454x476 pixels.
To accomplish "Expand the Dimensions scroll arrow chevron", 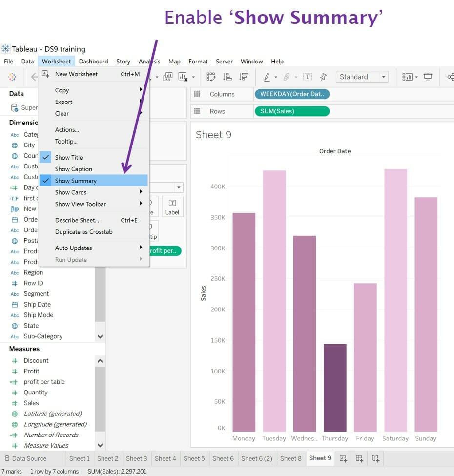I will (x=100, y=336).
